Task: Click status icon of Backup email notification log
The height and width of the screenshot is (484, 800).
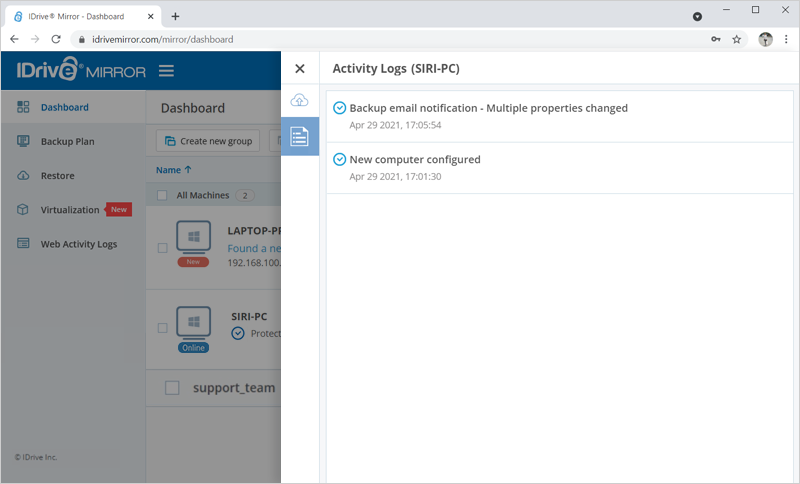Action: click(x=339, y=108)
